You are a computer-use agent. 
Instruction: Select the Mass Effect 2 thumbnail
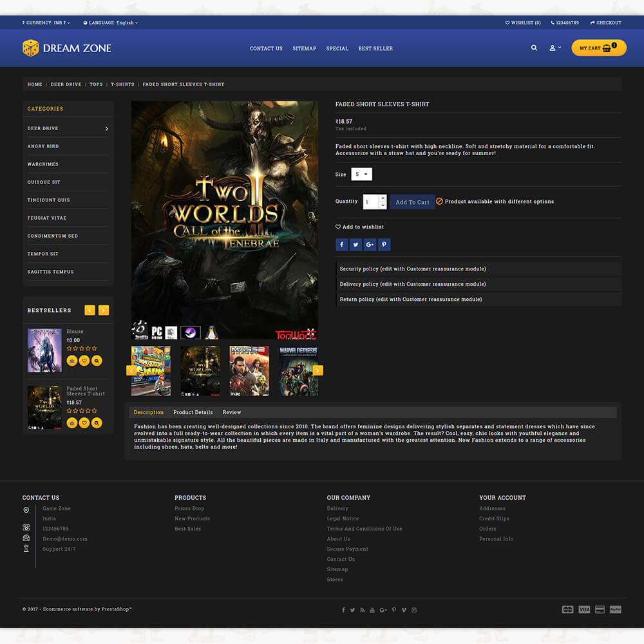click(x=249, y=370)
